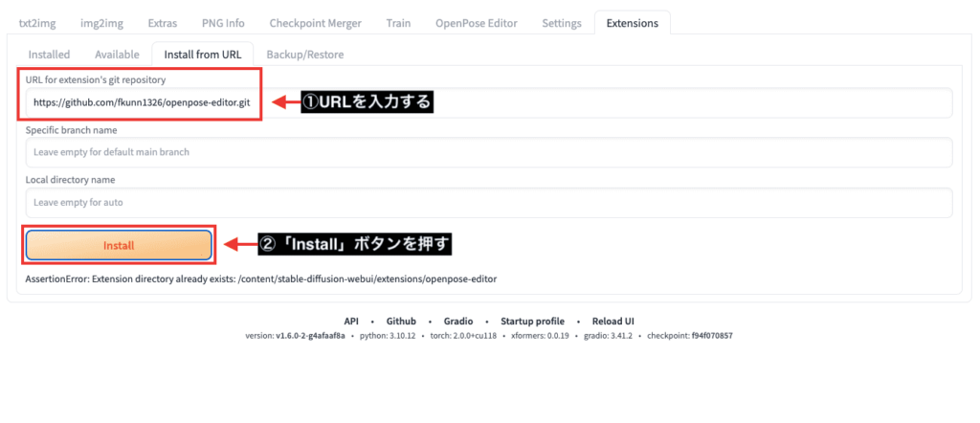Image resolution: width=980 pixels, height=423 pixels.
Task: Open the Available extensions sub-tab
Action: pyautogui.click(x=117, y=55)
